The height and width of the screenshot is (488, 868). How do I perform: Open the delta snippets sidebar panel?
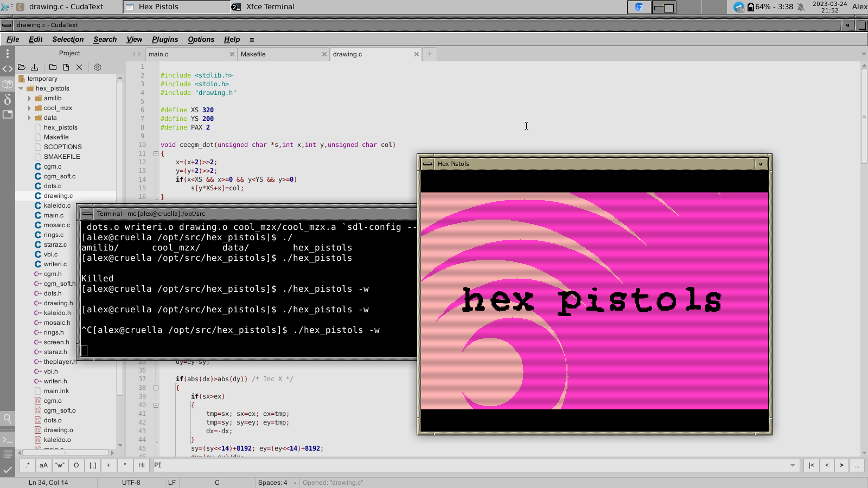pyautogui.click(x=8, y=99)
